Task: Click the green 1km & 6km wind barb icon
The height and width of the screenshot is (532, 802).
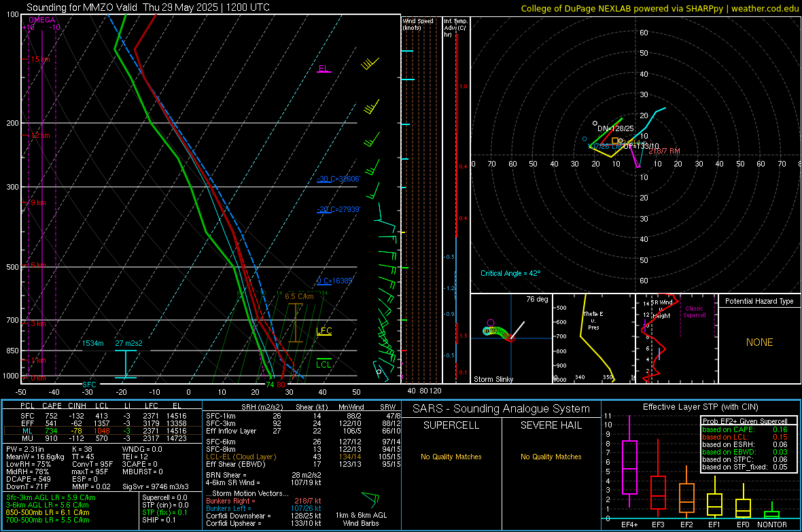Action: point(370,499)
